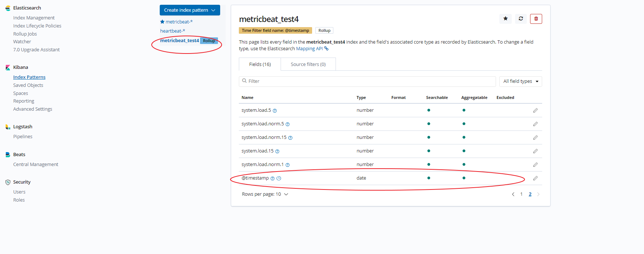The height and width of the screenshot is (254, 644).
Task: Click the info icon beside system.load.norm.15
Action: click(x=290, y=138)
